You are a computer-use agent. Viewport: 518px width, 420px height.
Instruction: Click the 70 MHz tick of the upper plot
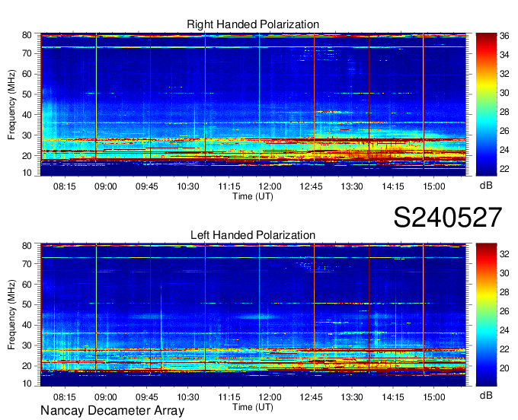[27, 53]
